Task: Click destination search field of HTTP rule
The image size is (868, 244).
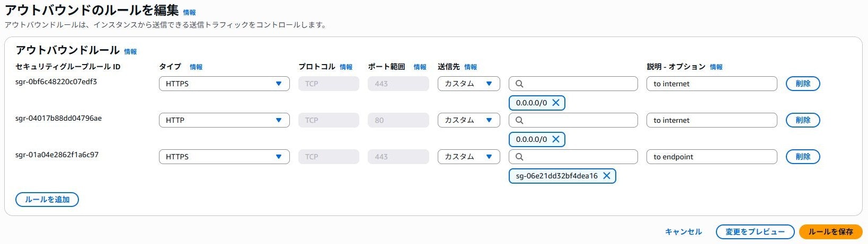Action: pyautogui.click(x=573, y=120)
